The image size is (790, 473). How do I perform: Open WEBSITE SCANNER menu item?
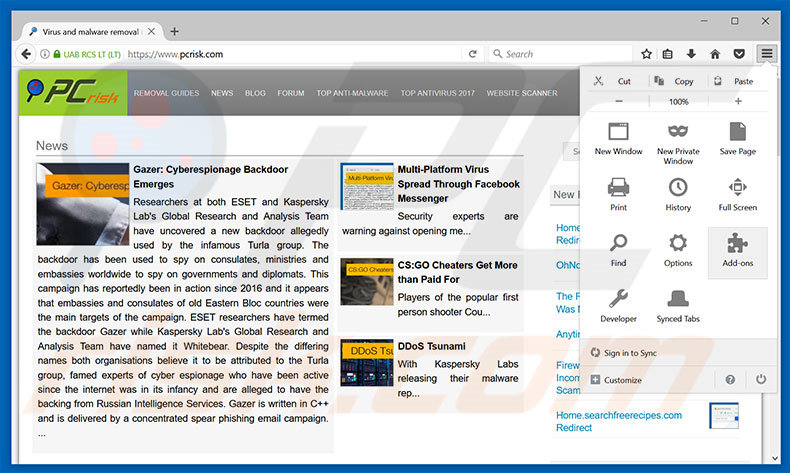(x=521, y=93)
